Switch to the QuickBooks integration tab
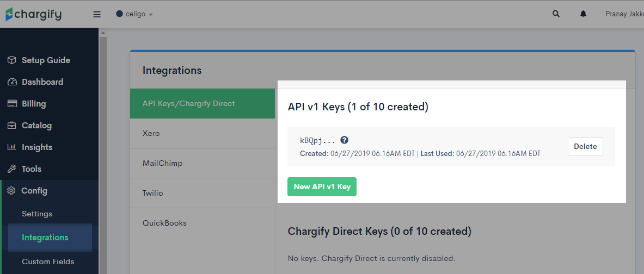Viewport: 644px width, 274px height. (203, 223)
